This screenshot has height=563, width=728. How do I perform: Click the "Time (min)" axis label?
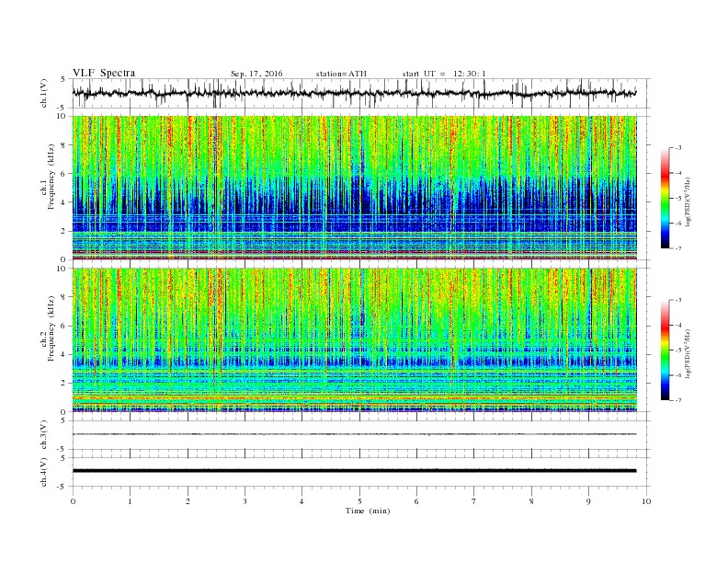point(368,511)
